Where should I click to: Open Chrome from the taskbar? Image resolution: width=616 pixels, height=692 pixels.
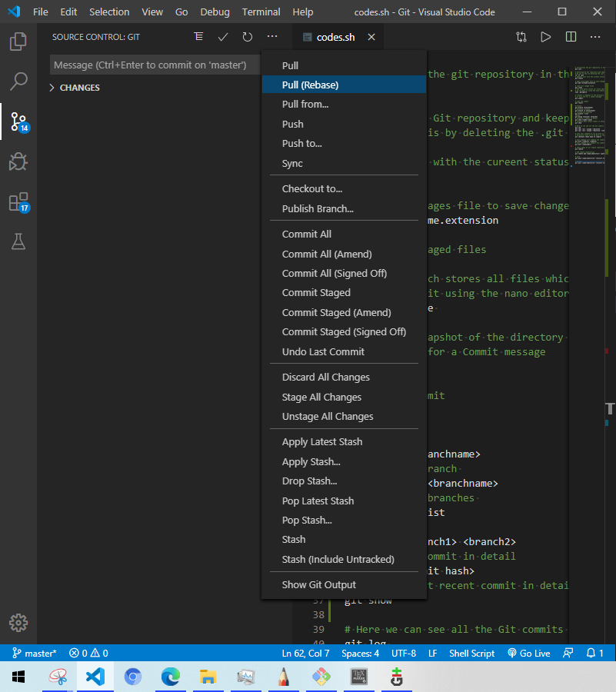pyautogui.click(x=133, y=677)
